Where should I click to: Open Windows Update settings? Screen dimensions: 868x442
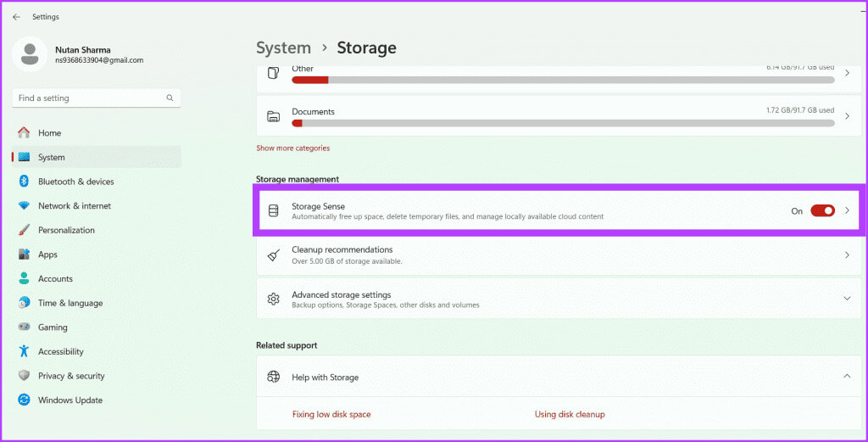[97, 400]
